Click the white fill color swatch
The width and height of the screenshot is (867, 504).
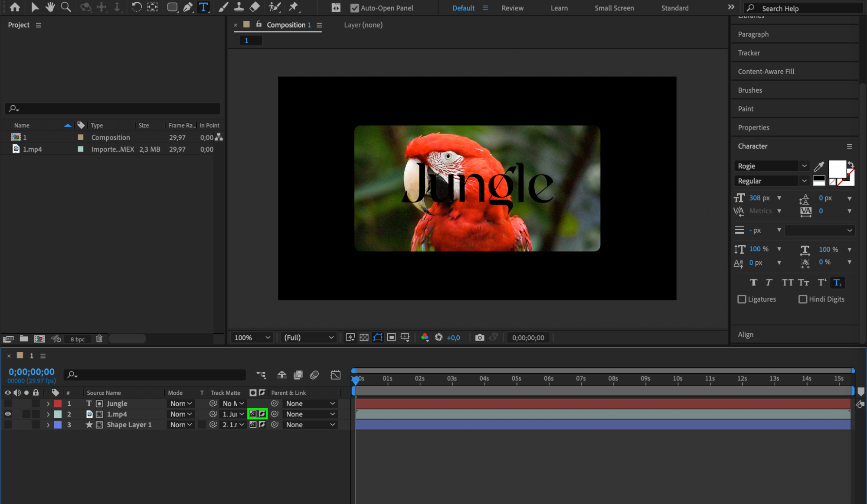pyautogui.click(x=837, y=169)
